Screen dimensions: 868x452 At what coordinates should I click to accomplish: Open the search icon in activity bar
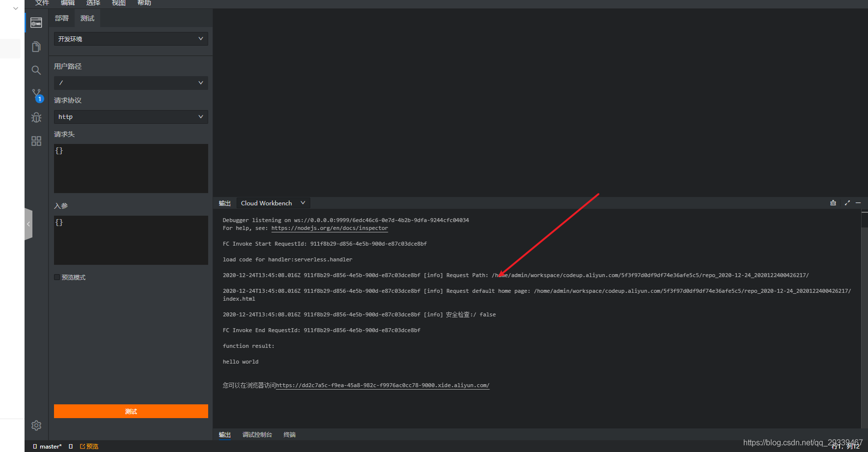(36, 70)
